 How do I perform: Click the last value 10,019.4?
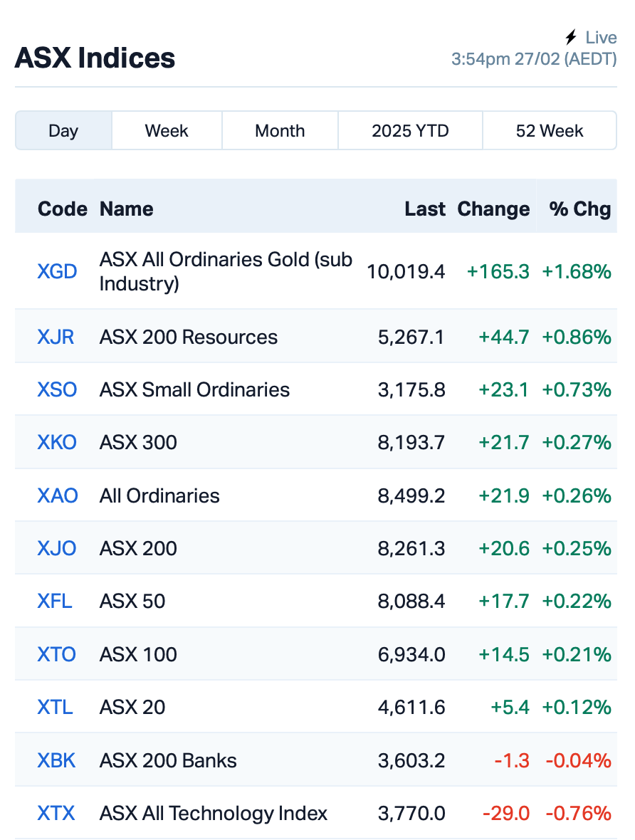[x=406, y=272]
